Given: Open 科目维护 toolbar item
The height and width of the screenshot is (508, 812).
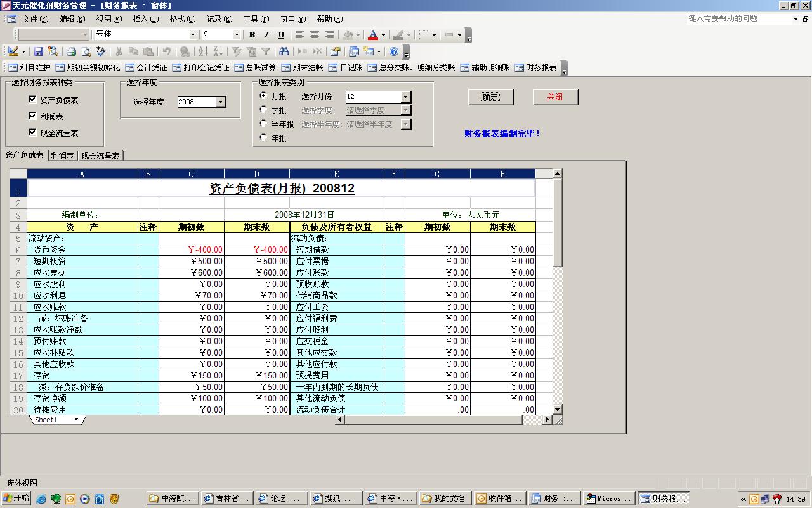Looking at the screenshot, I should click(29, 68).
